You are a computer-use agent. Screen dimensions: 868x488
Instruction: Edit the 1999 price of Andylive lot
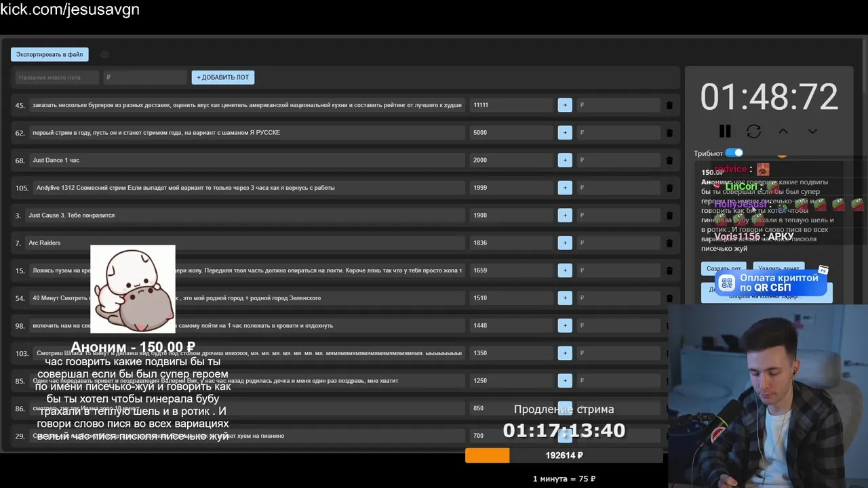click(x=511, y=188)
